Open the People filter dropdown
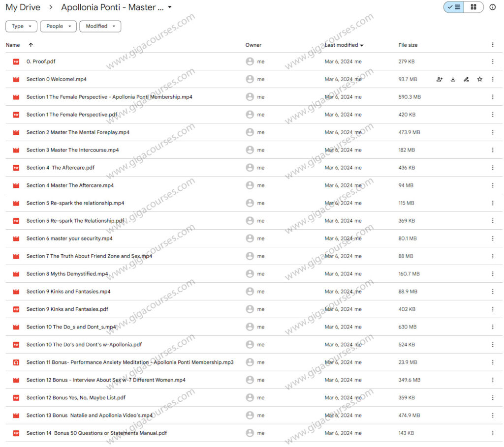Screen dimensions: 504x447 pos(58,26)
